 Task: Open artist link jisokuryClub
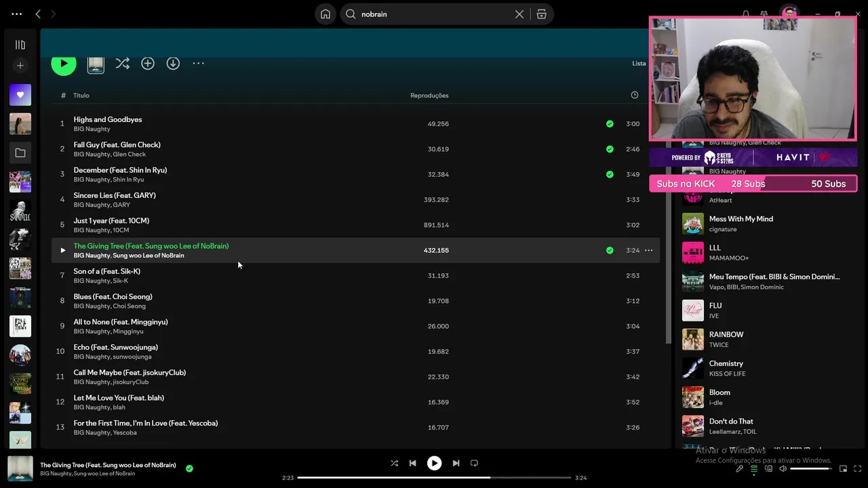(130, 382)
